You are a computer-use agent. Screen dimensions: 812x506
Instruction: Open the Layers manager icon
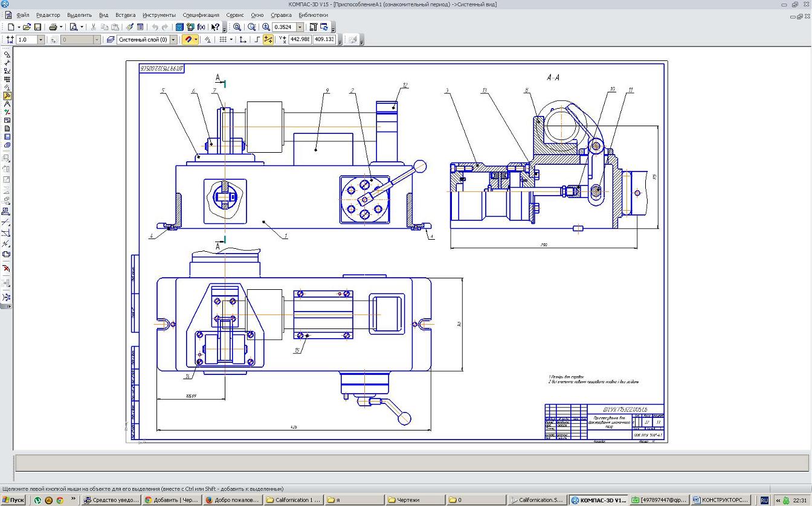pos(111,39)
